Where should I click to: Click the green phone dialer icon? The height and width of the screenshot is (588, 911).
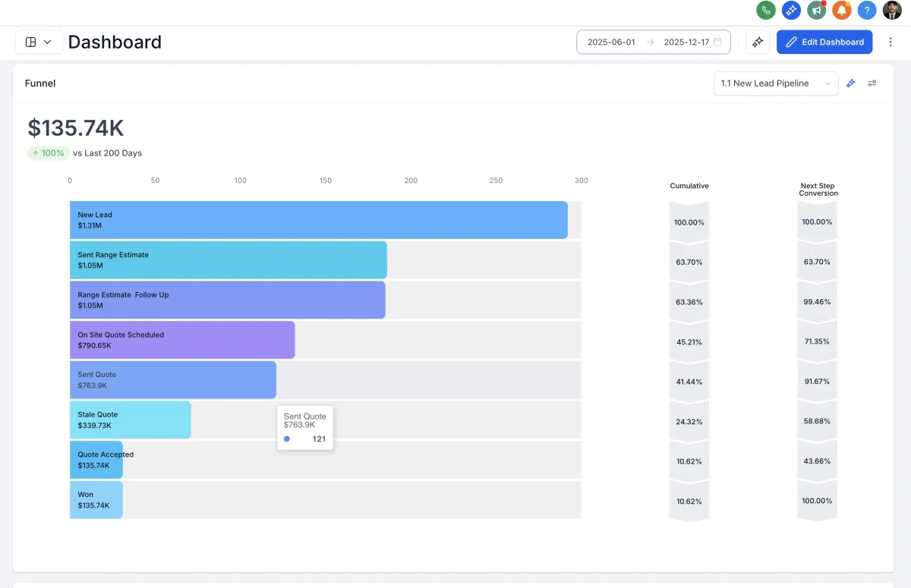[765, 11]
